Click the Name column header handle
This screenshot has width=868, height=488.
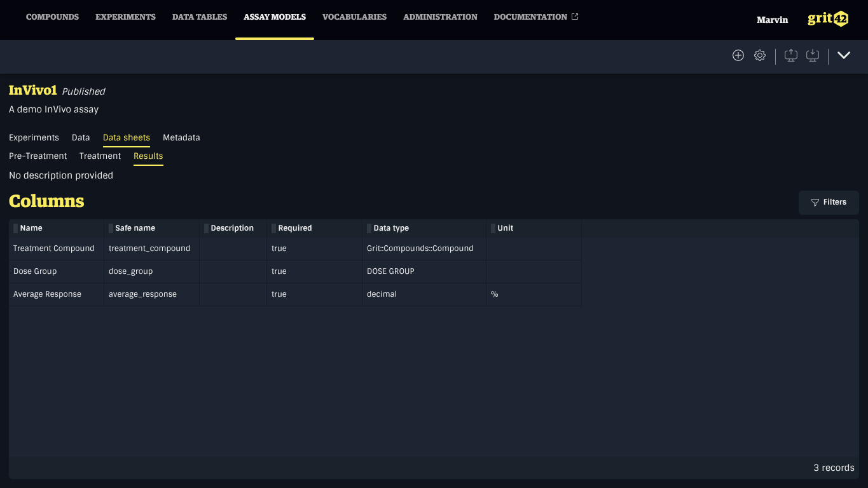point(16,228)
